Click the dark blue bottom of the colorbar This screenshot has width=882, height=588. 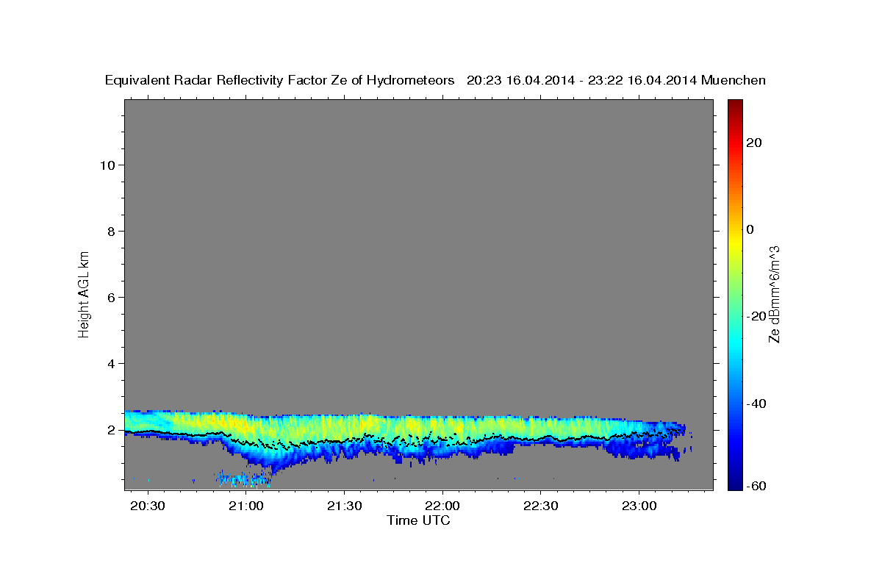pos(734,483)
